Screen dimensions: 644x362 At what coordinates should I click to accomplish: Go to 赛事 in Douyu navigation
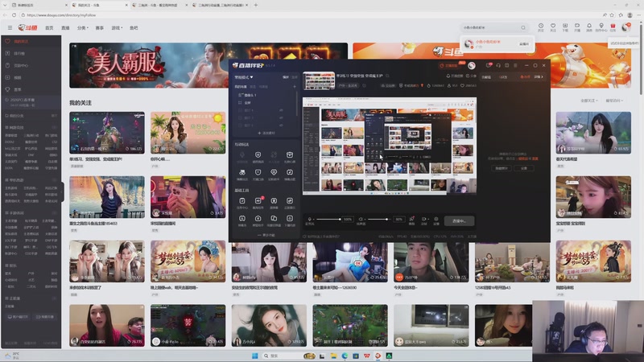[x=99, y=28]
